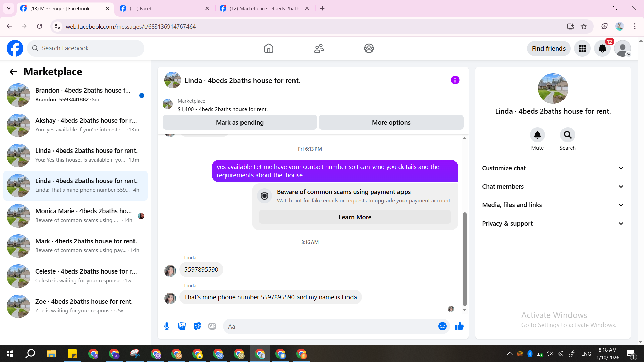Attach a photo using the image icon
644x362 pixels.
[182, 326]
